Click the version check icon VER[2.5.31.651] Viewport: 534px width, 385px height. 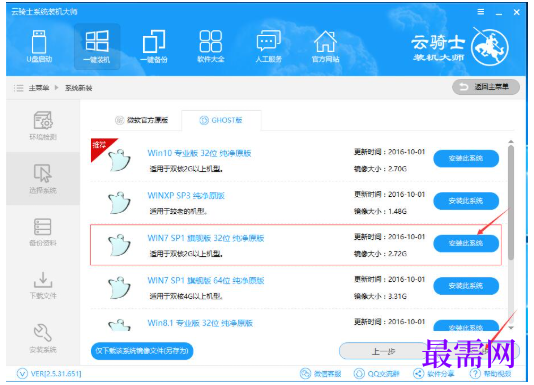[x=22, y=374]
